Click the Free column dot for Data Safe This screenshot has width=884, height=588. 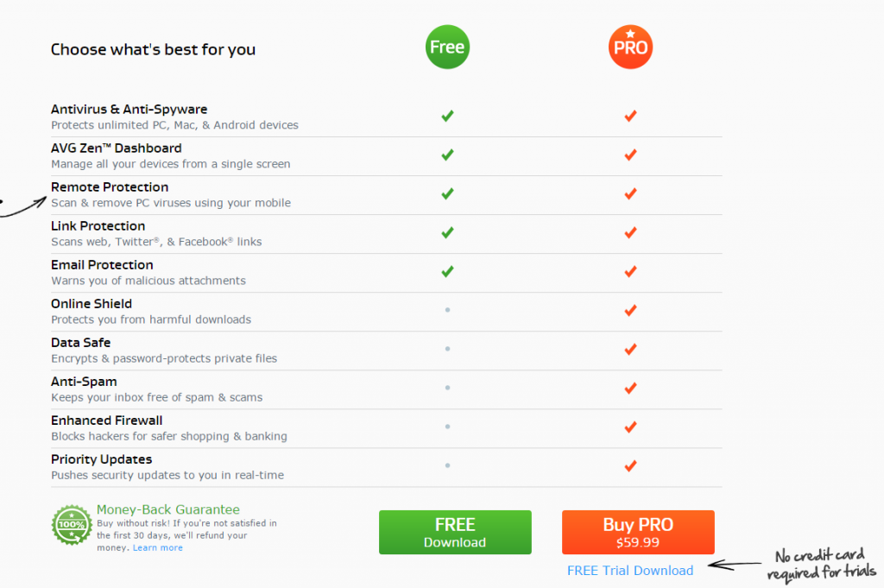click(x=447, y=349)
